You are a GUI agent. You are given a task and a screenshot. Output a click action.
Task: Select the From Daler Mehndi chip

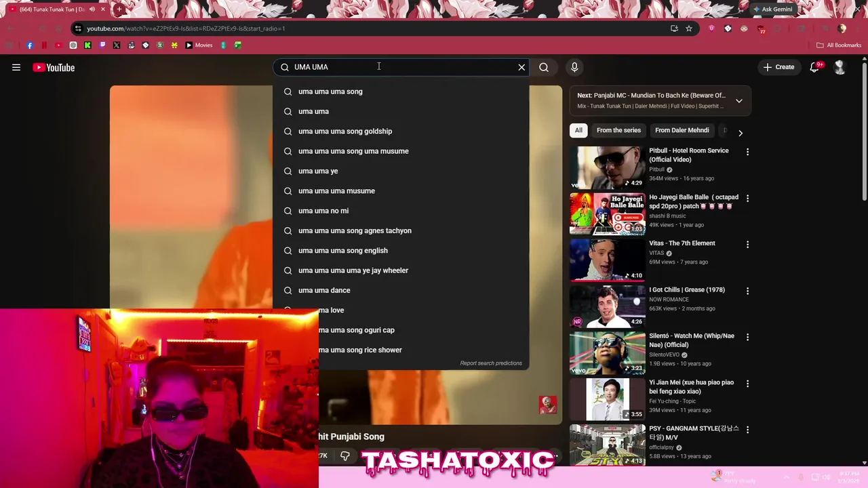pyautogui.click(x=682, y=130)
